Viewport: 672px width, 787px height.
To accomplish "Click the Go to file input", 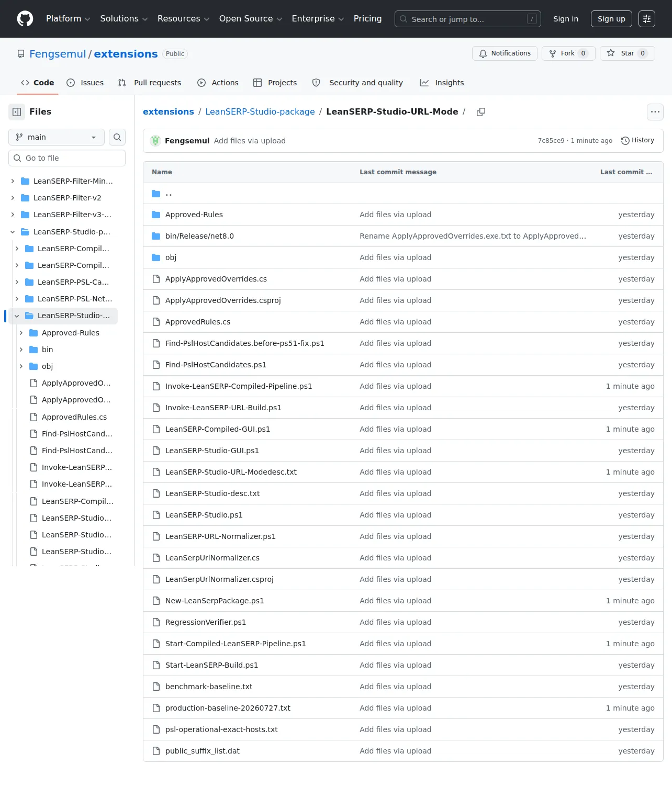I will pos(67,158).
